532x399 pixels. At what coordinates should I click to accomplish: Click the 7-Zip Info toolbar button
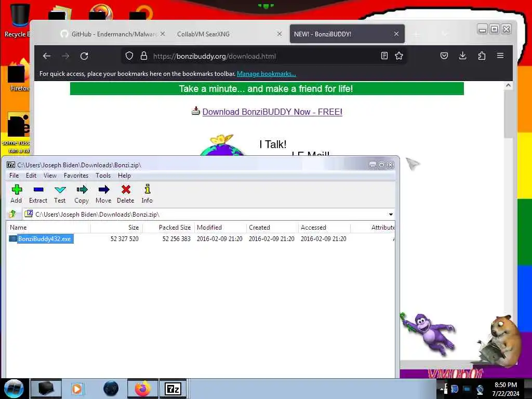[147, 194]
